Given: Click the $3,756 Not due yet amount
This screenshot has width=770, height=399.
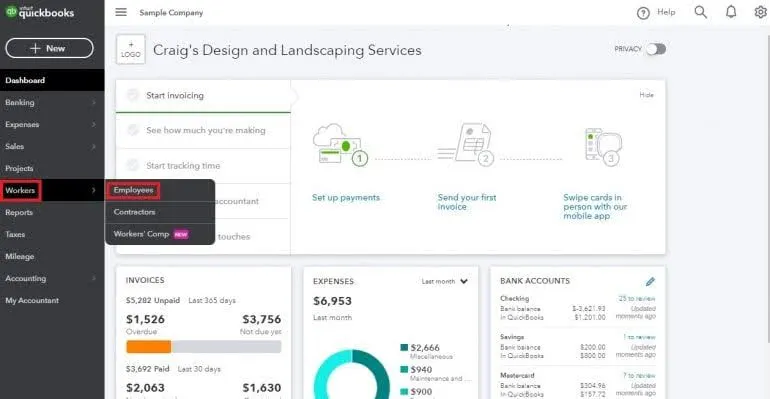Looking at the screenshot, I should [x=262, y=319].
